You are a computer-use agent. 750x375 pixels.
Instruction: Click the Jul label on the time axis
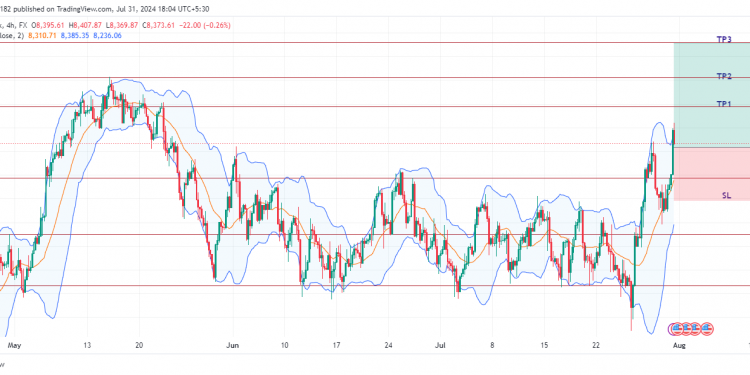pyautogui.click(x=441, y=345)
